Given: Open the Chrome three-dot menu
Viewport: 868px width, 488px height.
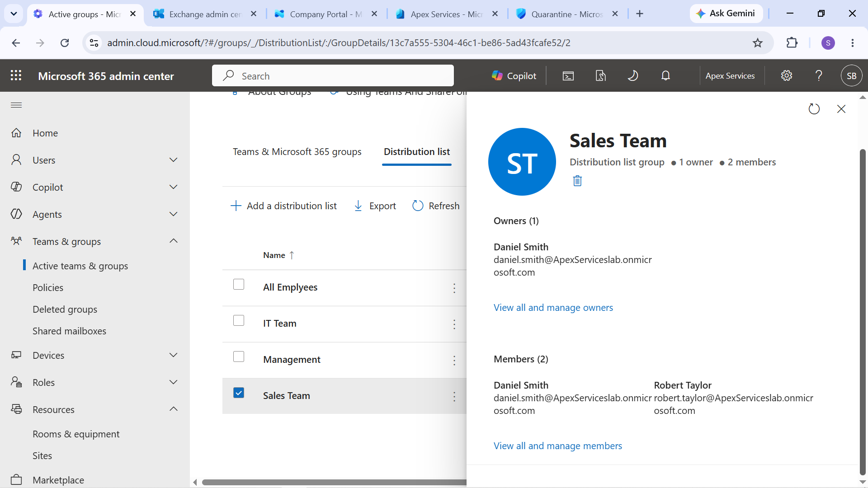Looking at the screenshot, I should [x=853, y=43].
